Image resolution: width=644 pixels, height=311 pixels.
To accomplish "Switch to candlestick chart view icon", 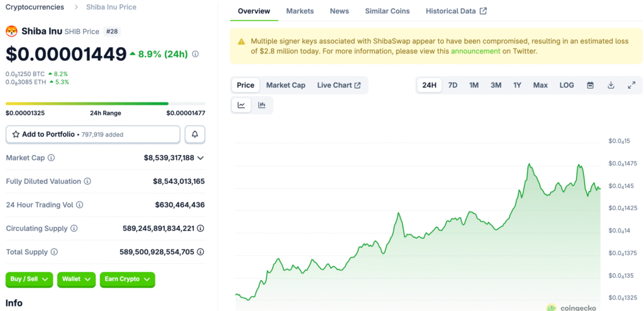I will (262, 105).
